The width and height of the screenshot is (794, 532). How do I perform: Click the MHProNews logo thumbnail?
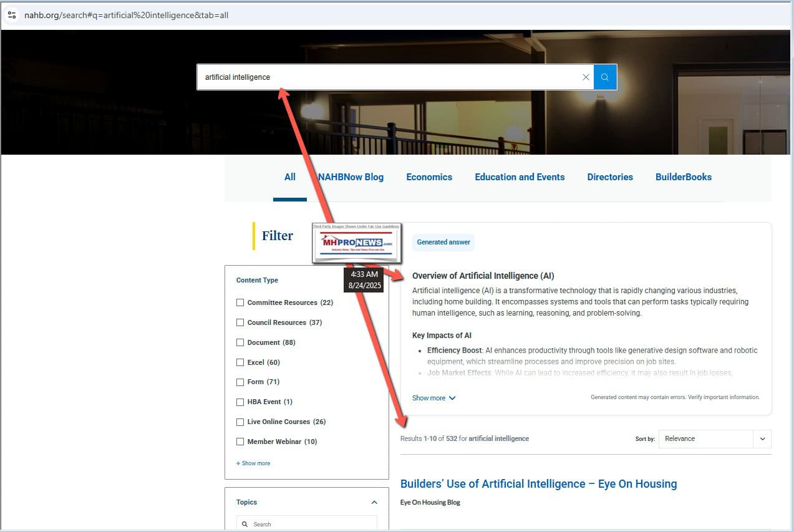[357, 243]
